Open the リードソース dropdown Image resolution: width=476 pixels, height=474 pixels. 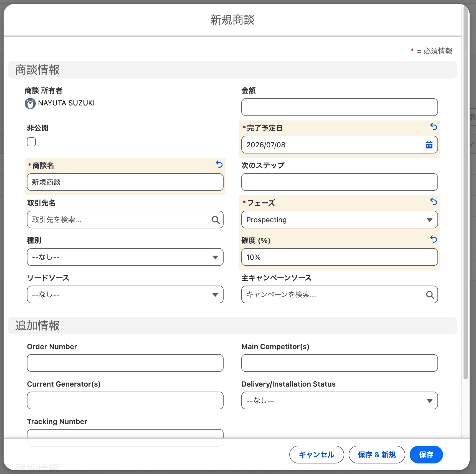pyautogui.click(x=125, y=295)
